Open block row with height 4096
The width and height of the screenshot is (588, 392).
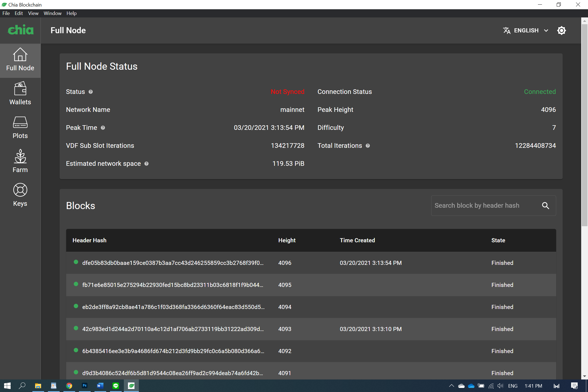click(311, 263)
